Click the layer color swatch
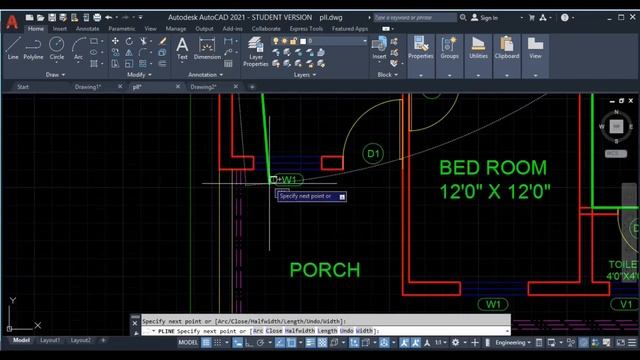This screenshot has height=360, width=640. tap(303, 41)
